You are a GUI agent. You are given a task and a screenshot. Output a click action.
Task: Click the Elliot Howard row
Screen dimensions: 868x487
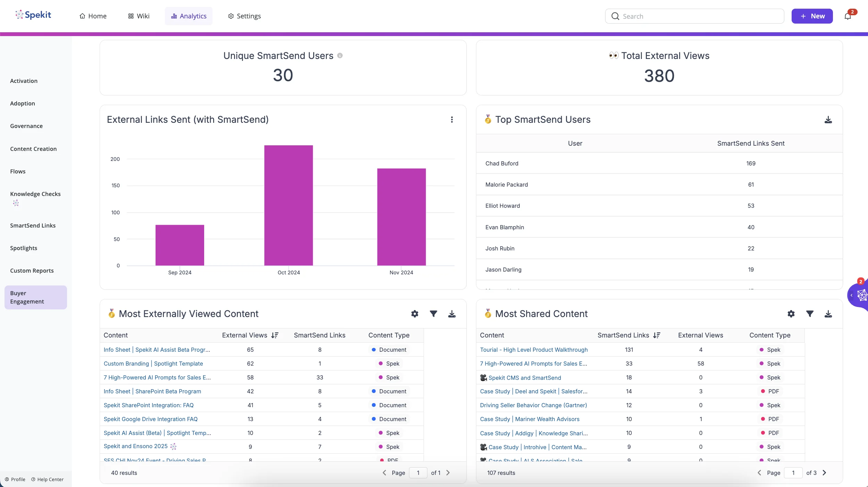coord(659,206)
